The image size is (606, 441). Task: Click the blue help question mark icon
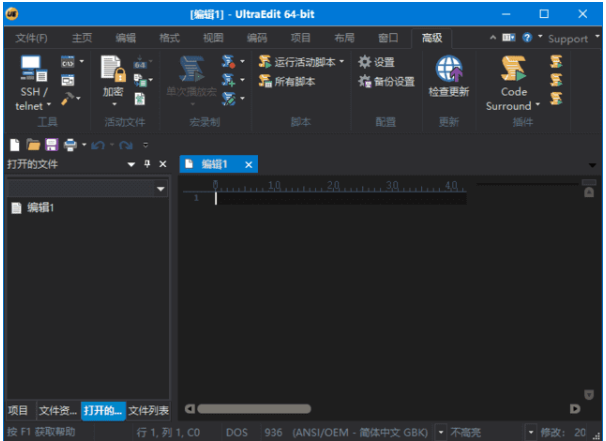click(527, 37)
